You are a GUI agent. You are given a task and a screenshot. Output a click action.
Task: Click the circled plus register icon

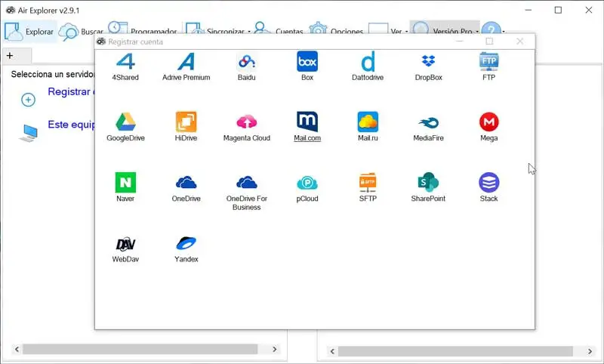[28, 100]
